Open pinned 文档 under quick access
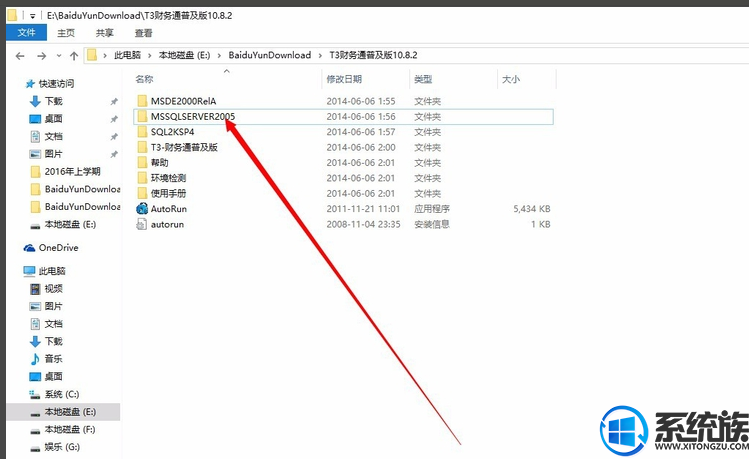This screenshot has width=749, height=459. click(x=54, y=137)
